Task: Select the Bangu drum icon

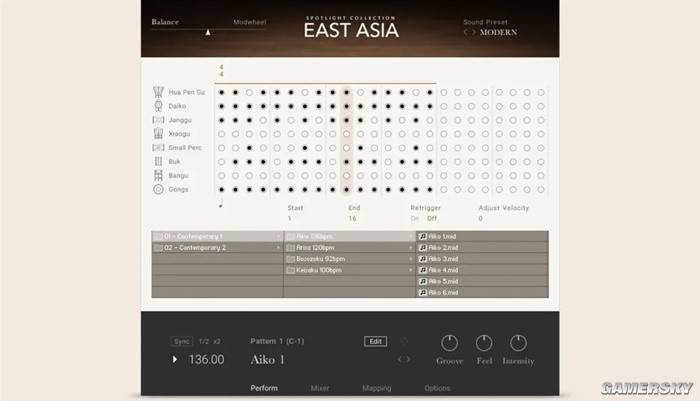Action: [x=158, y=175]
